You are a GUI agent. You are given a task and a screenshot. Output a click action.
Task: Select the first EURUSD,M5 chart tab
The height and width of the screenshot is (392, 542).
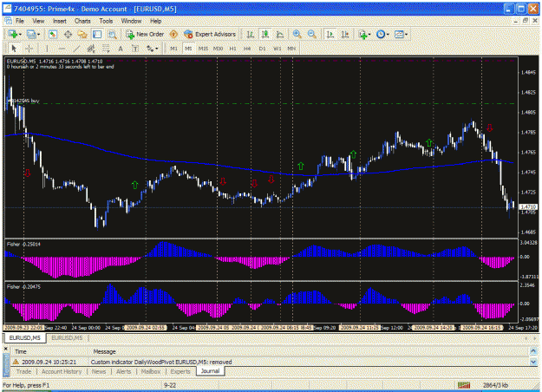pos(24,337)
